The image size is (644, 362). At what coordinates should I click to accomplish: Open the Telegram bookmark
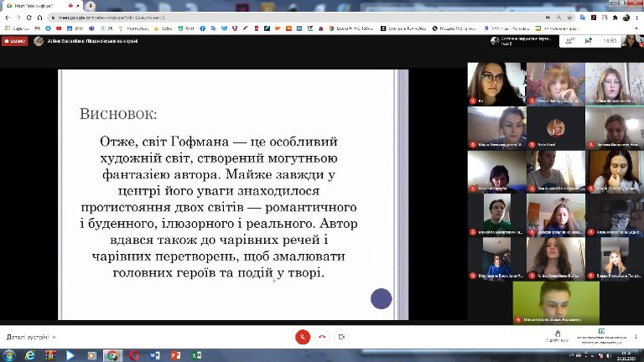[x=48, y=28]
